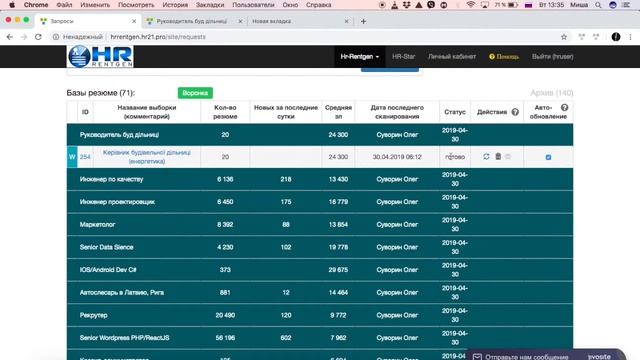Open the Apple menu
The width and height of the screenshot is (640, 360).
(12, 5)
